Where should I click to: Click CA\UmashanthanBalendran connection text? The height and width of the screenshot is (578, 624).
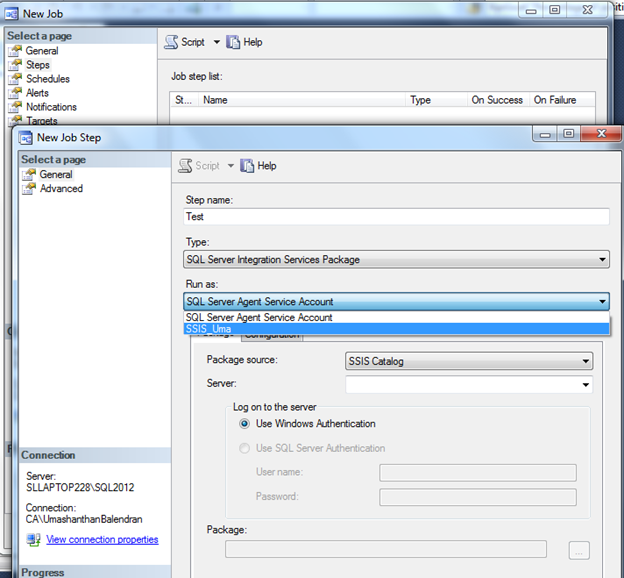click(84, 519)
